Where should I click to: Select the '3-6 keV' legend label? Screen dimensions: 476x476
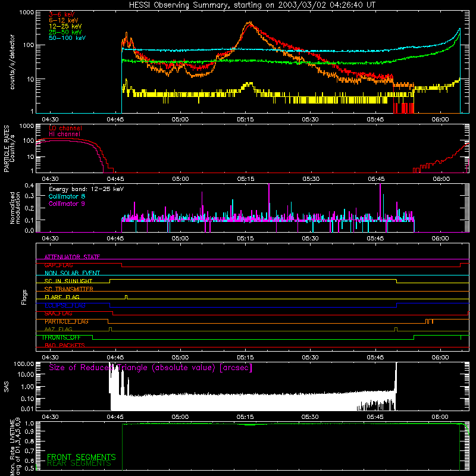tap(61, 14)
